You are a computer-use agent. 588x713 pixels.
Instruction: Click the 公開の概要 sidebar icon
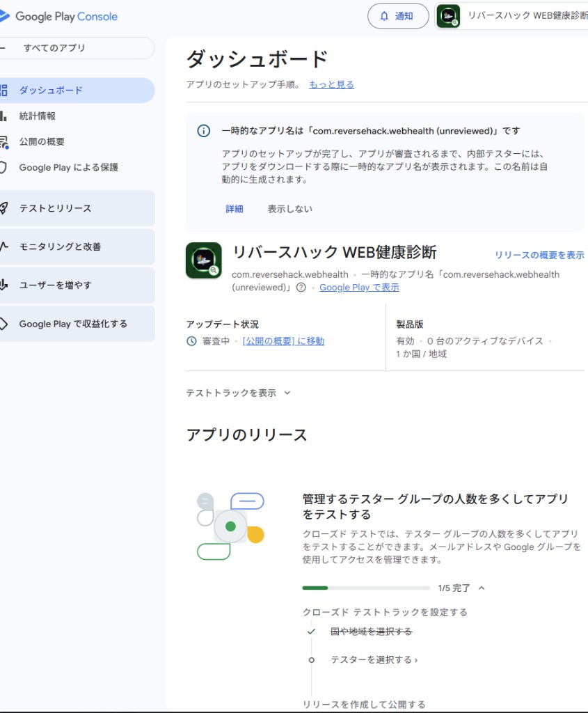click(4, 142)
